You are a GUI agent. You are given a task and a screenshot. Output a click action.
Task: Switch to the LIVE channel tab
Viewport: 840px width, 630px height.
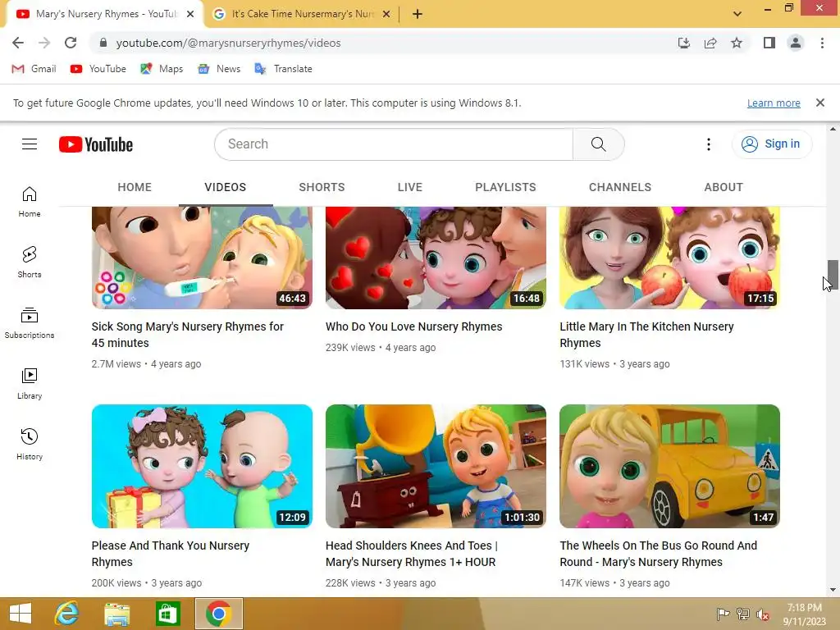coord(410,187)
